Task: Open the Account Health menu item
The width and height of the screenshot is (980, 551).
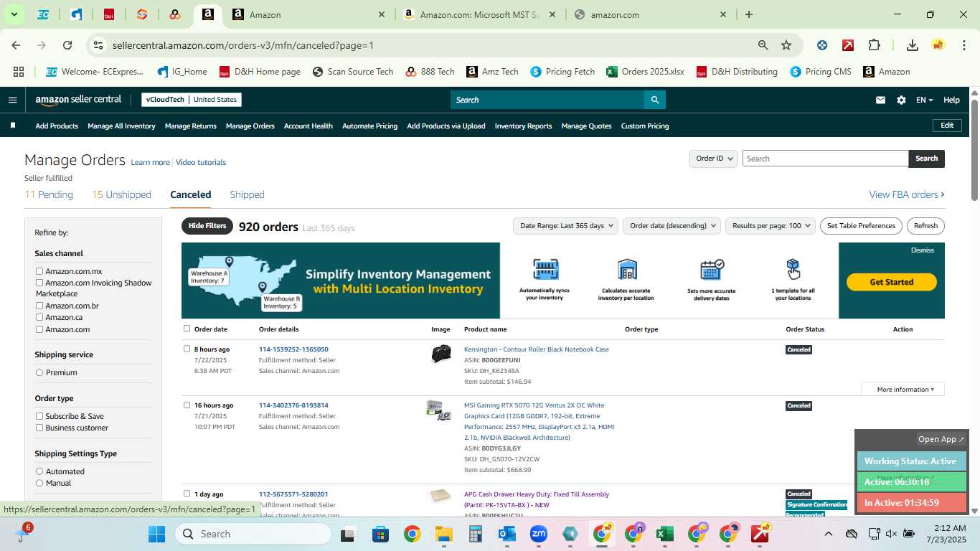Action: (x=308, y=126)
